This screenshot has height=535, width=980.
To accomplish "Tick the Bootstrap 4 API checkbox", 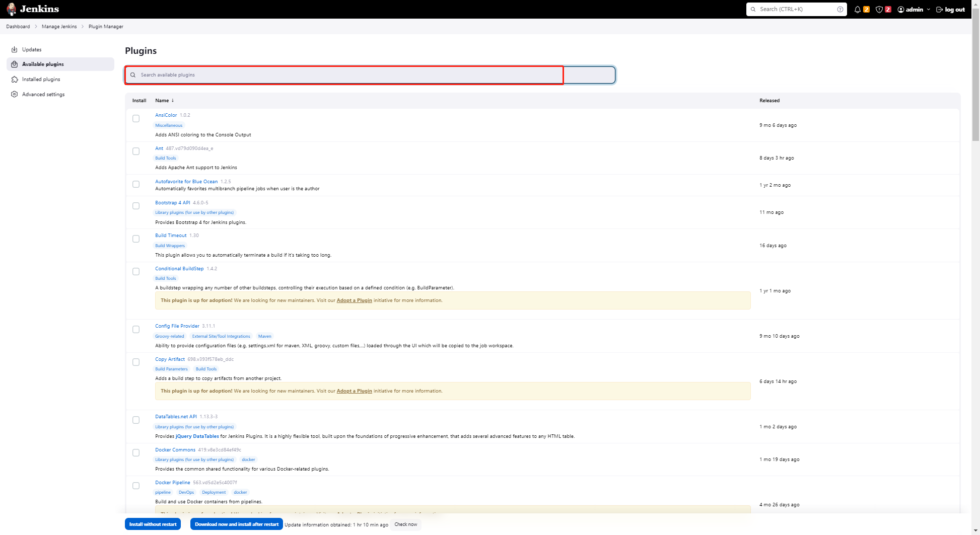I will tap(136, 206).
